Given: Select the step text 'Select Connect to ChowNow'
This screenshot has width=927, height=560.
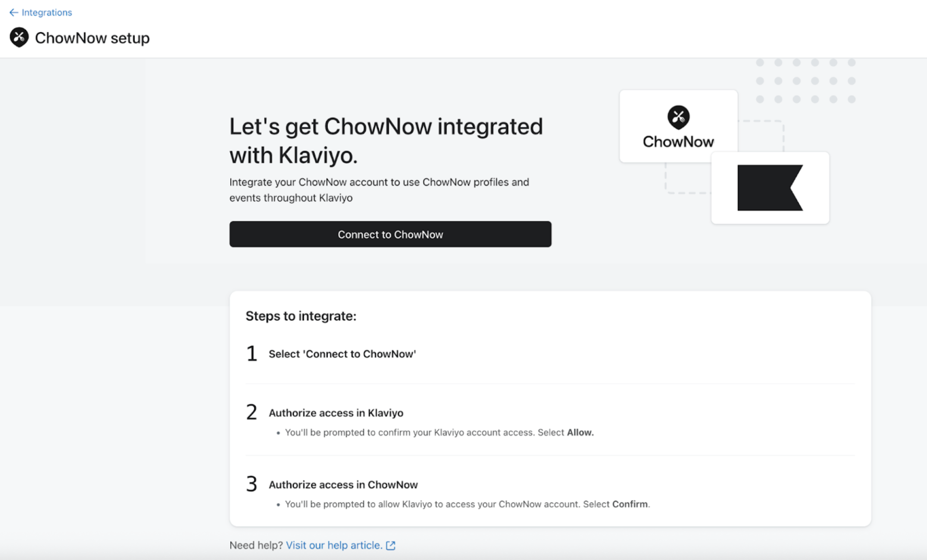Looking at the screenshot, I should tap(342, 354).
